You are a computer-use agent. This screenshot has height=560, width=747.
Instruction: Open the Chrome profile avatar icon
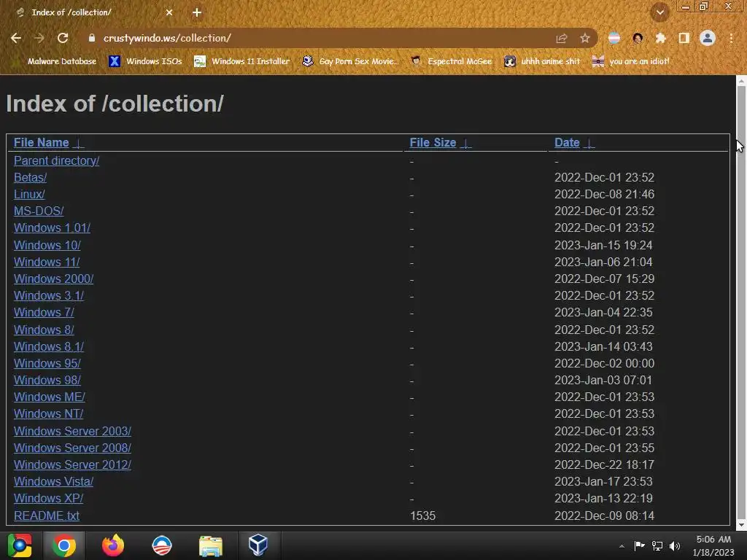[x=708, y=38]
